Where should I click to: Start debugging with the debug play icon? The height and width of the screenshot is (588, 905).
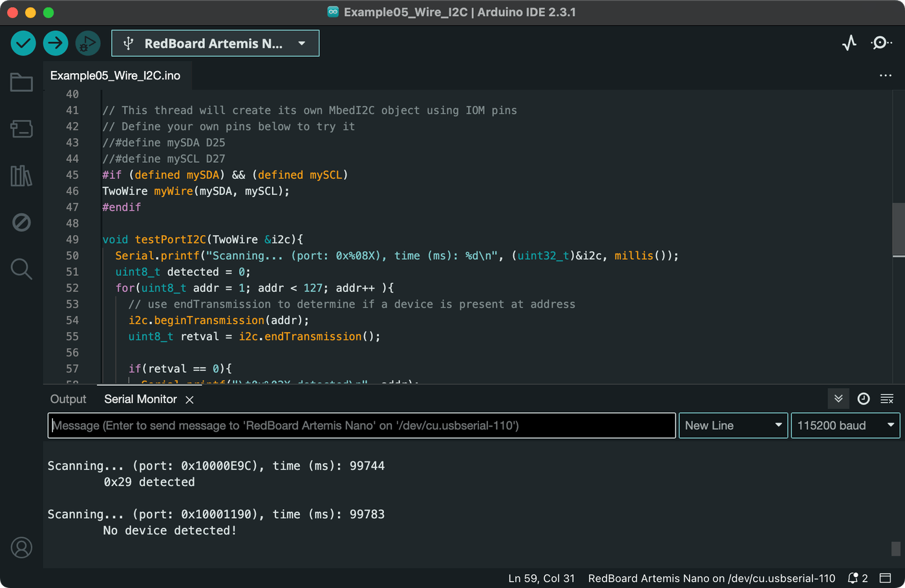(x=88, y=43)
